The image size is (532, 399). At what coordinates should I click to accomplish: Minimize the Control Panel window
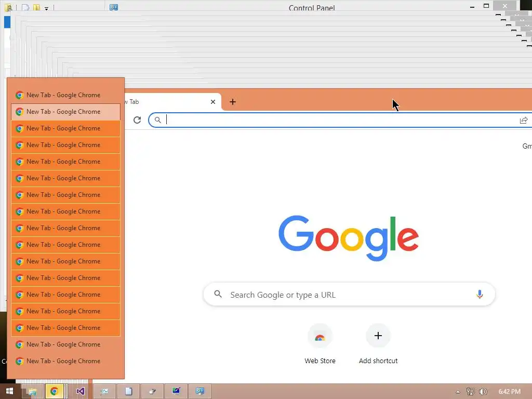click(472, 6)
